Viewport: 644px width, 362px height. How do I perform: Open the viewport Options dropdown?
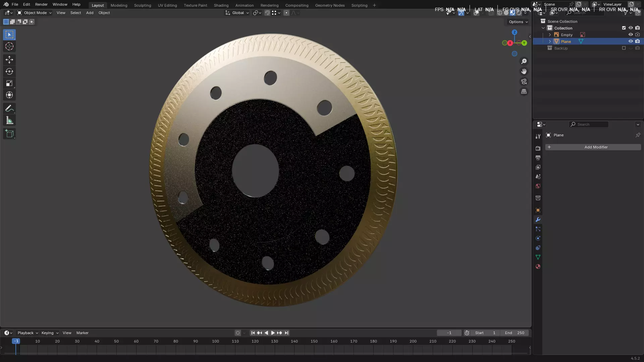click(518, 22)
